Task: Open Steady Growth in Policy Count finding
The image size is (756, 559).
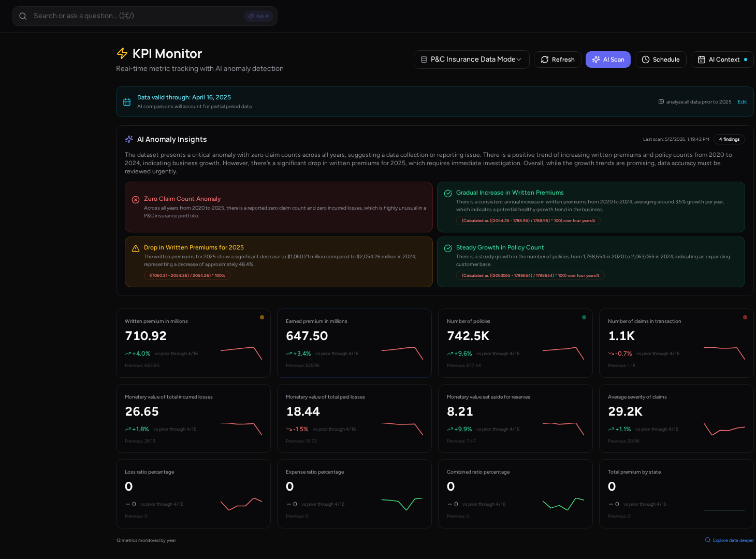Action: pyautogui.click(x=591, y=262)
